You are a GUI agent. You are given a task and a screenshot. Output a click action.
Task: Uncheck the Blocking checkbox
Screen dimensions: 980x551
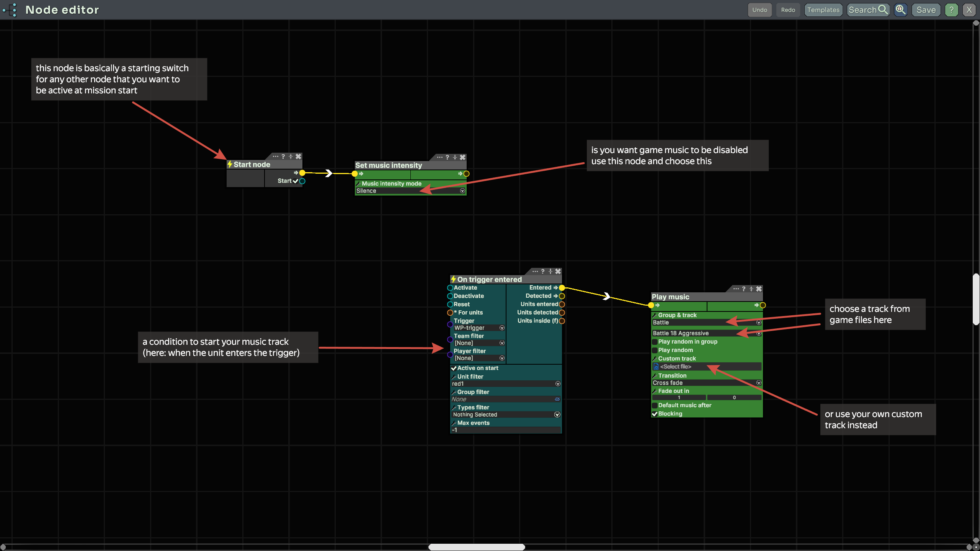point(655,414)
